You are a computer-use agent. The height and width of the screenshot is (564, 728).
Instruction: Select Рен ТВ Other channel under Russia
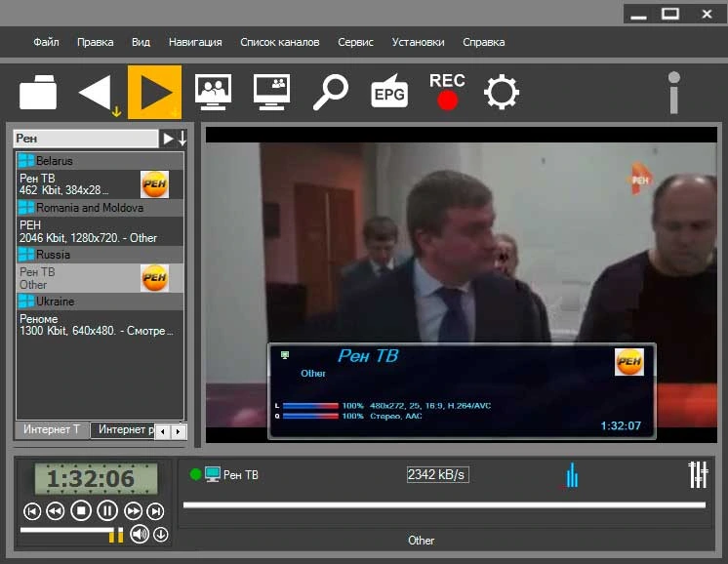click(x=100, y=278)
